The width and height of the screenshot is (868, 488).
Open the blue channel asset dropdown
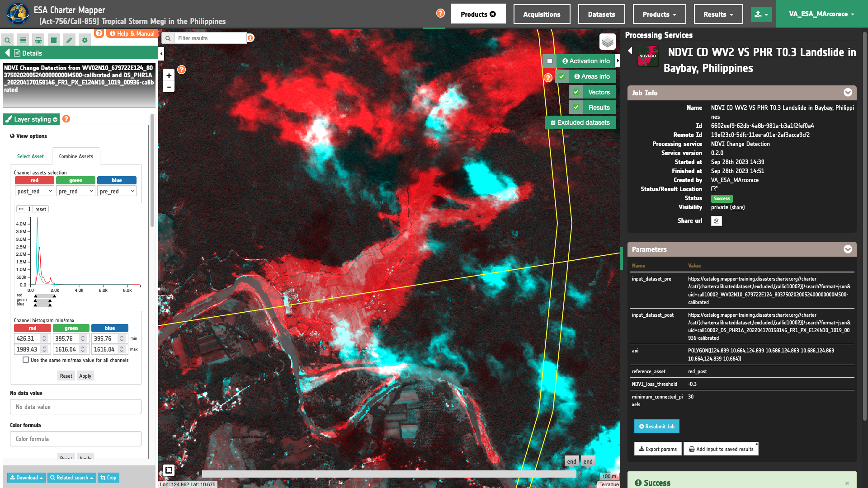(x=117, y=191)
